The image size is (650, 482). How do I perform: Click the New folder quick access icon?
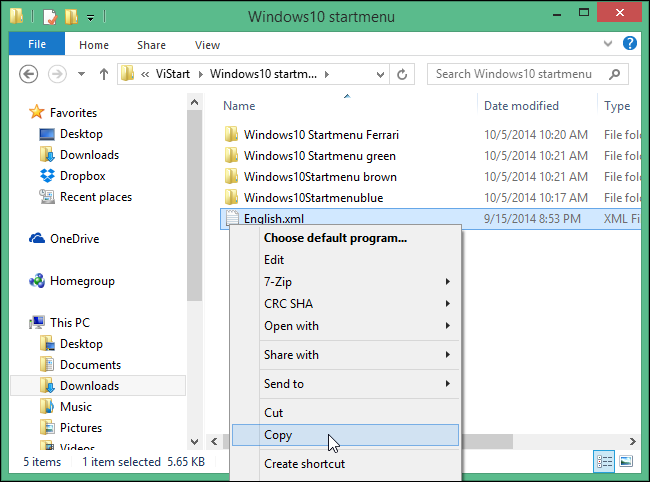pyautogui.click(x=71, y=17)
